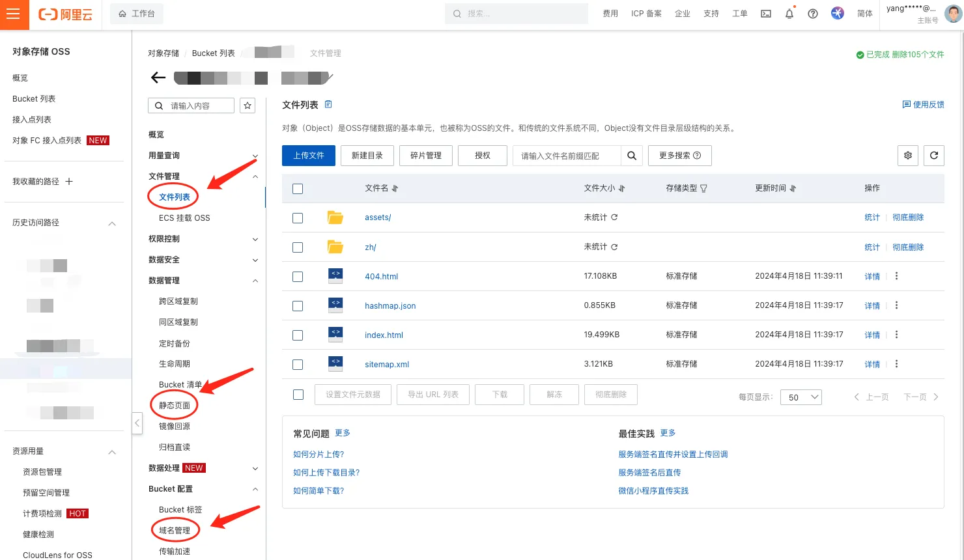Refresh the file list

click(934, 156)
